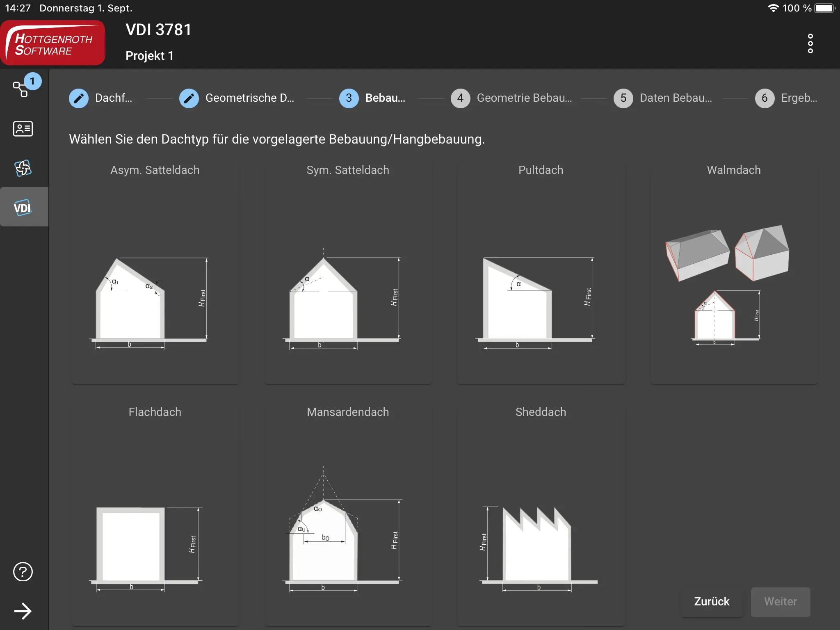Open the contact card sidebar icon
The height and width of the screenshot is (630, 840).
(x=23, y=129)
